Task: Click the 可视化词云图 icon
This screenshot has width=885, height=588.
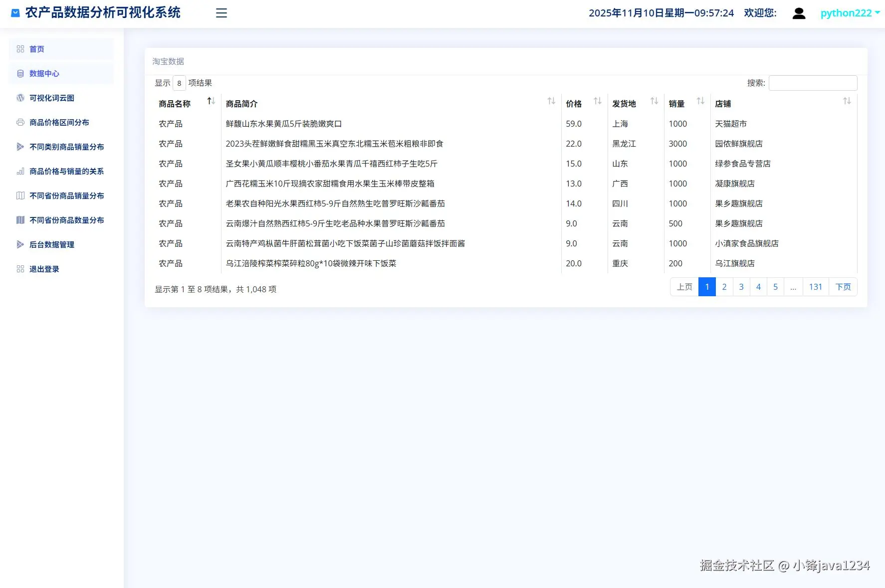Action: [20, 98]
